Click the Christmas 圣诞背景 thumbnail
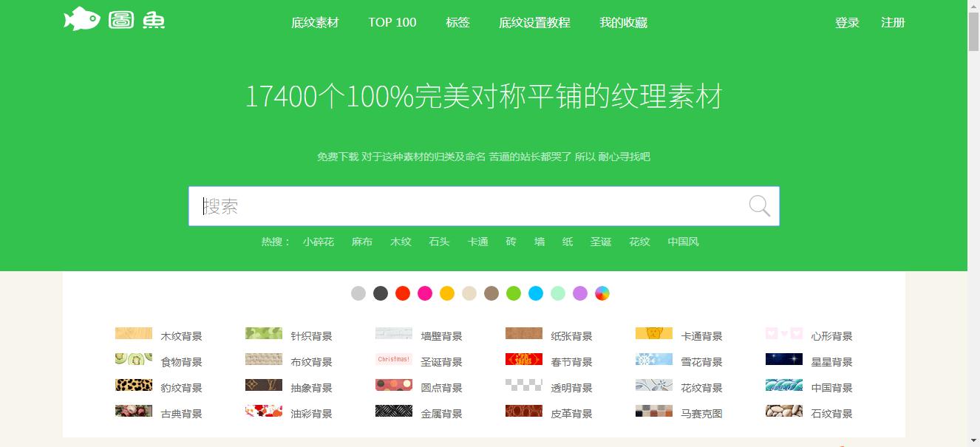980x447 pixels. coord(393,359)
